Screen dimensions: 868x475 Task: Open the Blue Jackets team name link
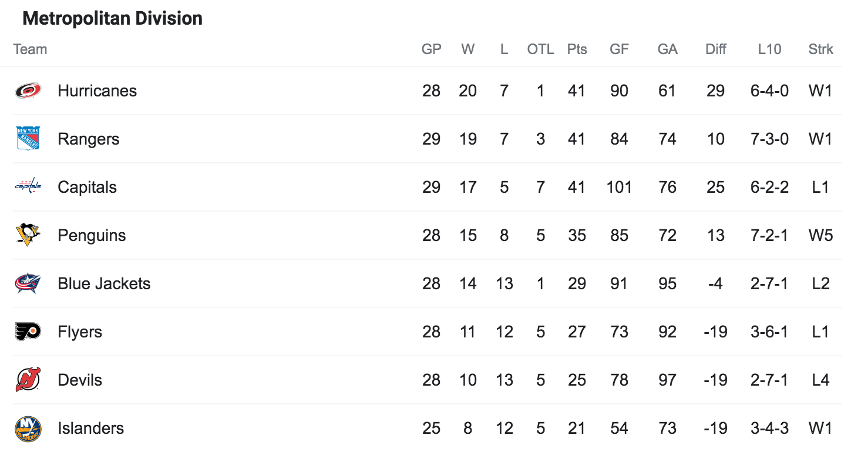(104, 284)
